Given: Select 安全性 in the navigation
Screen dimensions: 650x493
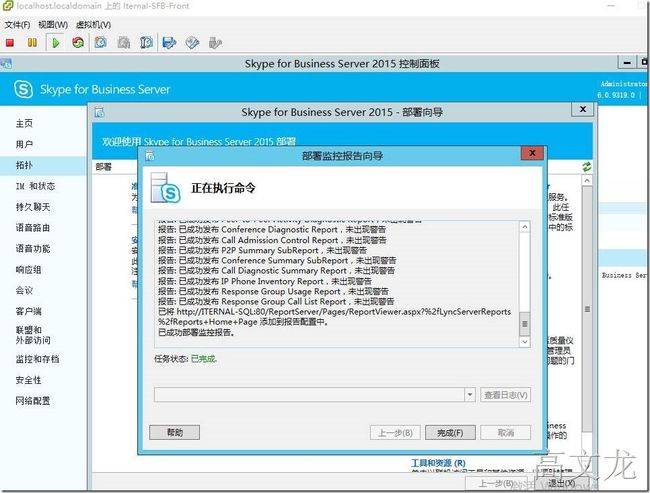Looking at the screenshot, I should tap(28, 380).
